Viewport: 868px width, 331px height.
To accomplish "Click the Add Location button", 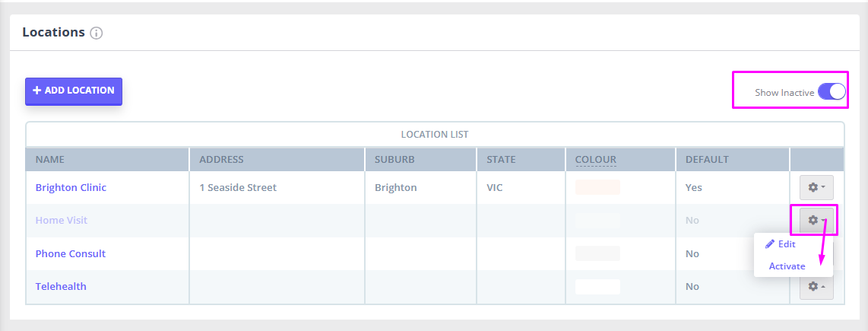I will [74, 91].
